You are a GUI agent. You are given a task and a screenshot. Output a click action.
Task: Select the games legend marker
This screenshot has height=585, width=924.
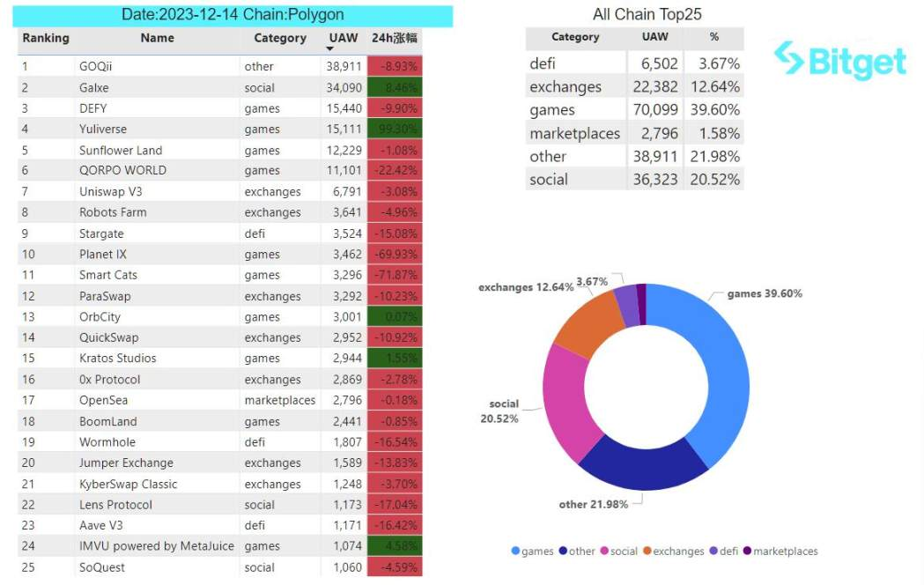tap(515, 551)
